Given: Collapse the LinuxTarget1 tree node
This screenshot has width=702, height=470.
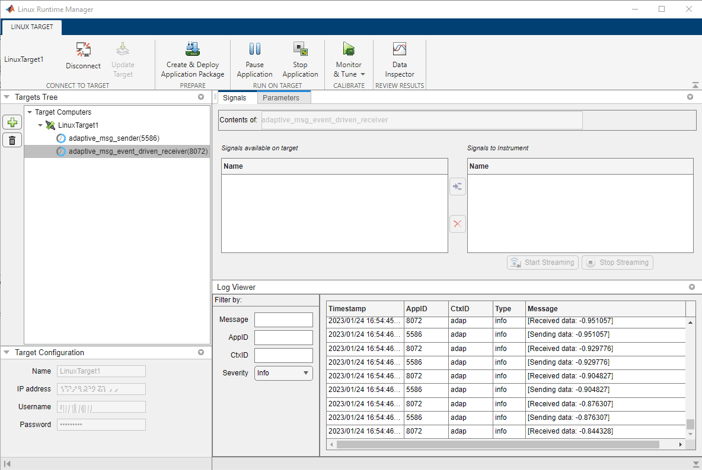Looking at the screenshot, I should (x=41, y=125).
